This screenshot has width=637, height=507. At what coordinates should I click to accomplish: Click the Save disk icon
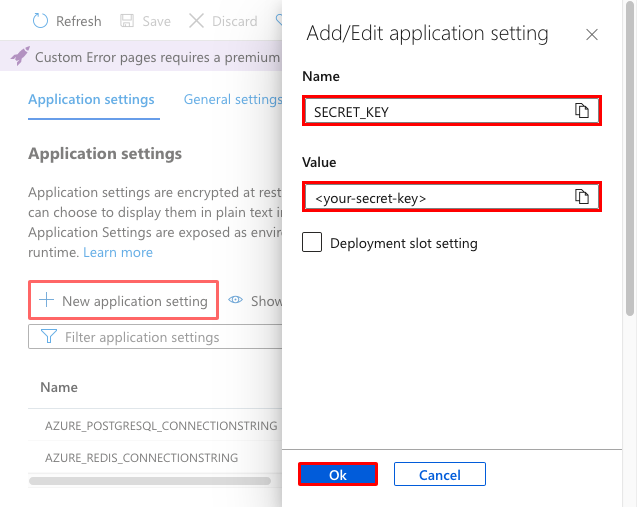127,21
